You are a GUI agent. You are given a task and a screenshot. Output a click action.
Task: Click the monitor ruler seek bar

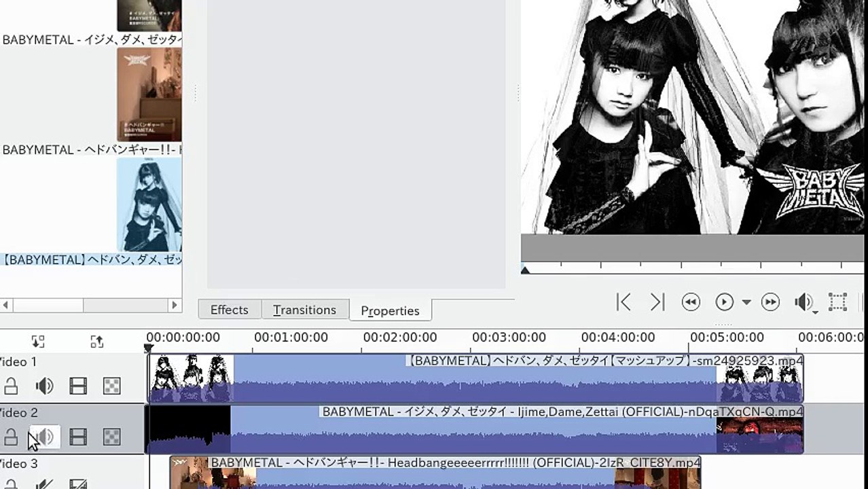(x=694, y=268)
